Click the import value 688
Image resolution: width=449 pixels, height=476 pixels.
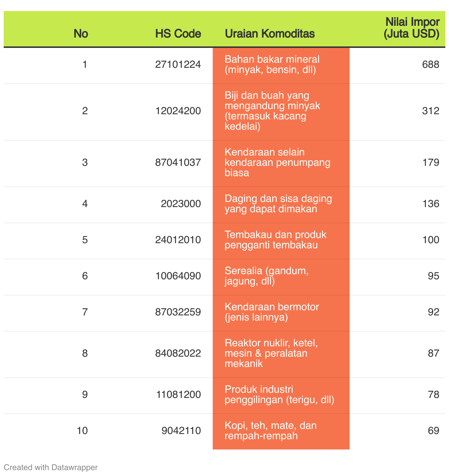pyautogui.click(x=431, y=65)
